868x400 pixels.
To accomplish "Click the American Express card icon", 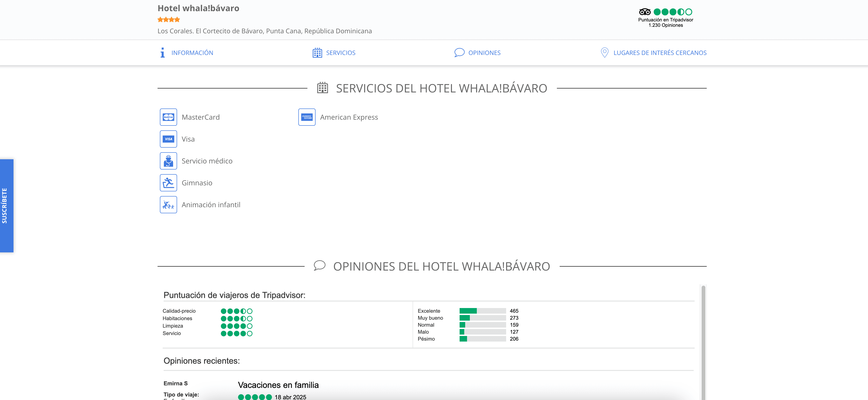I will click(307, 117).
